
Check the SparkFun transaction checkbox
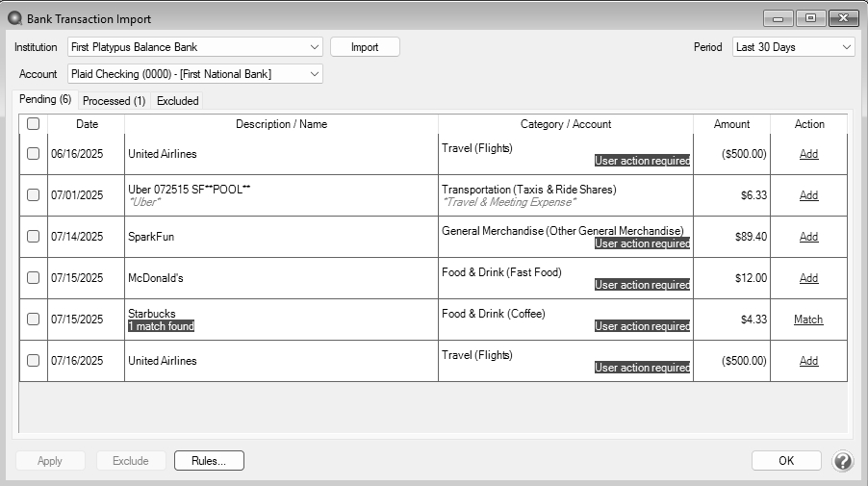tap(34, 237)
